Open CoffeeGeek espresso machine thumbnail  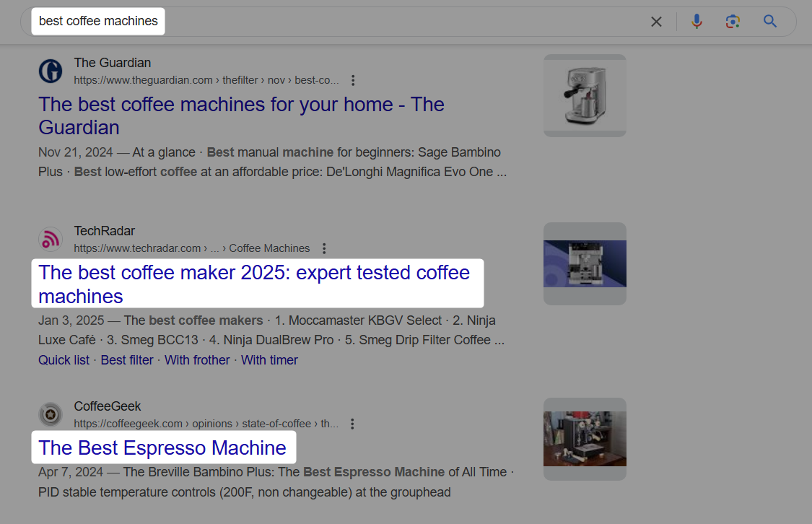coord(585,439)
